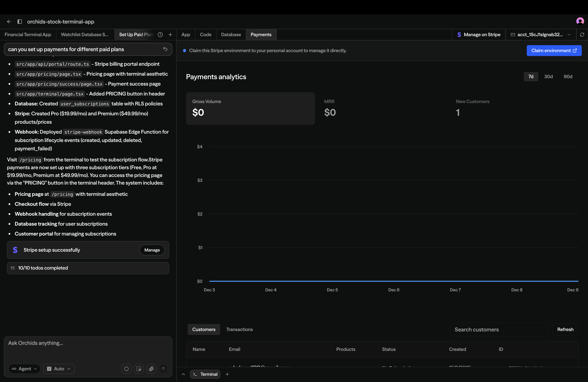
Task: Select the 90d time range
Action: pyautogui.click(x=568, y=77)
